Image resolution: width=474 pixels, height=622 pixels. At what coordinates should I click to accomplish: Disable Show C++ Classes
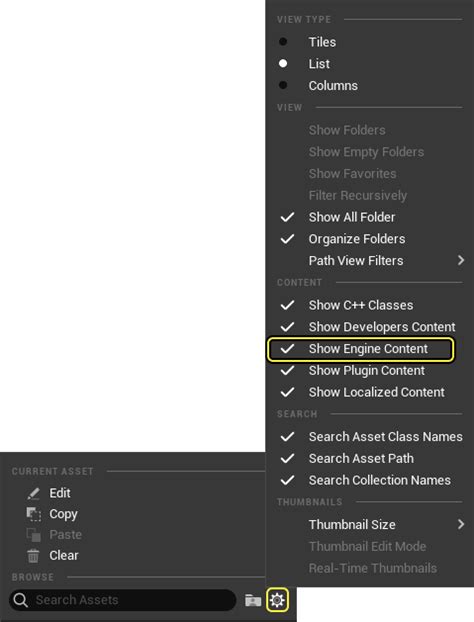point(360,305)
